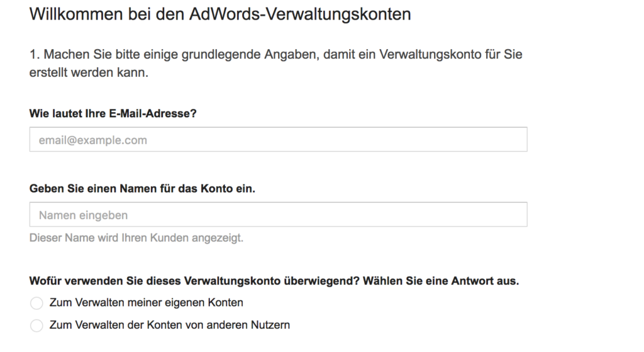Focus the account name input field
The image size is (644, 352).
(278, 214)
